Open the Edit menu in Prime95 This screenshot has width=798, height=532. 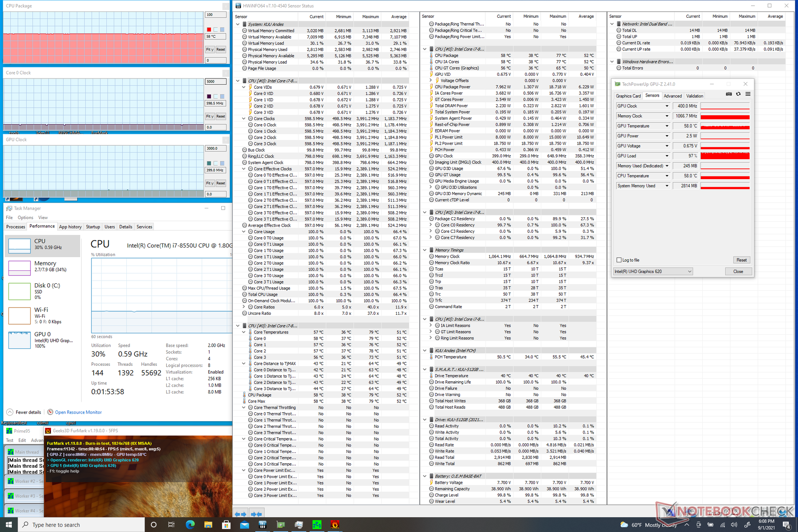point(22,440)
